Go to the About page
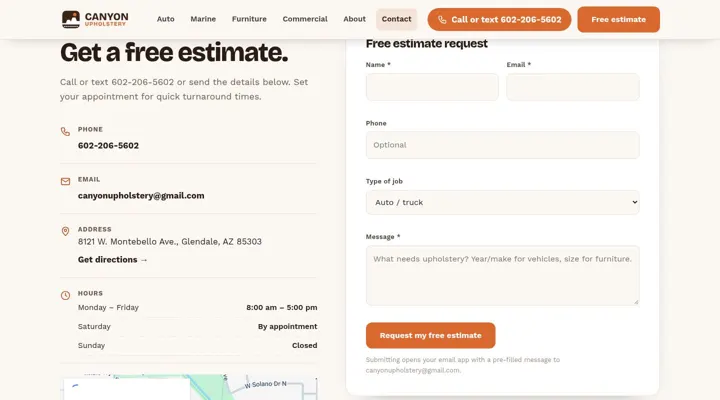 click(354, 19)
